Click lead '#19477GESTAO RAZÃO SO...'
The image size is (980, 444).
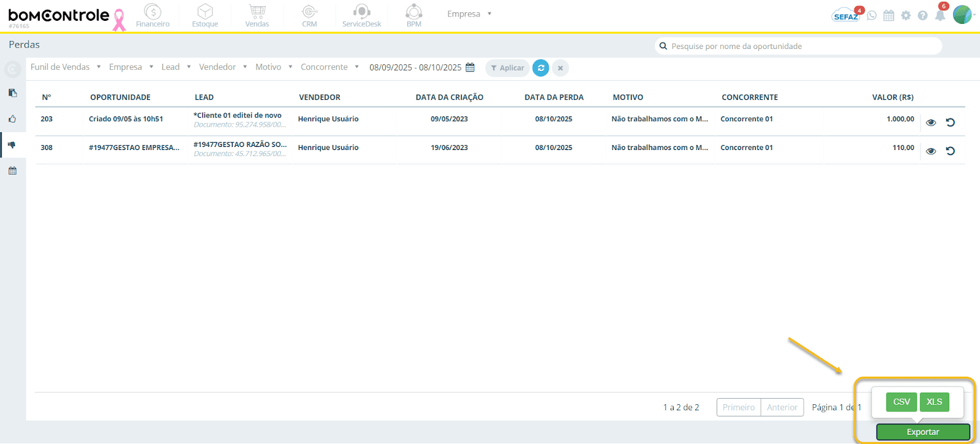[240, 145]
